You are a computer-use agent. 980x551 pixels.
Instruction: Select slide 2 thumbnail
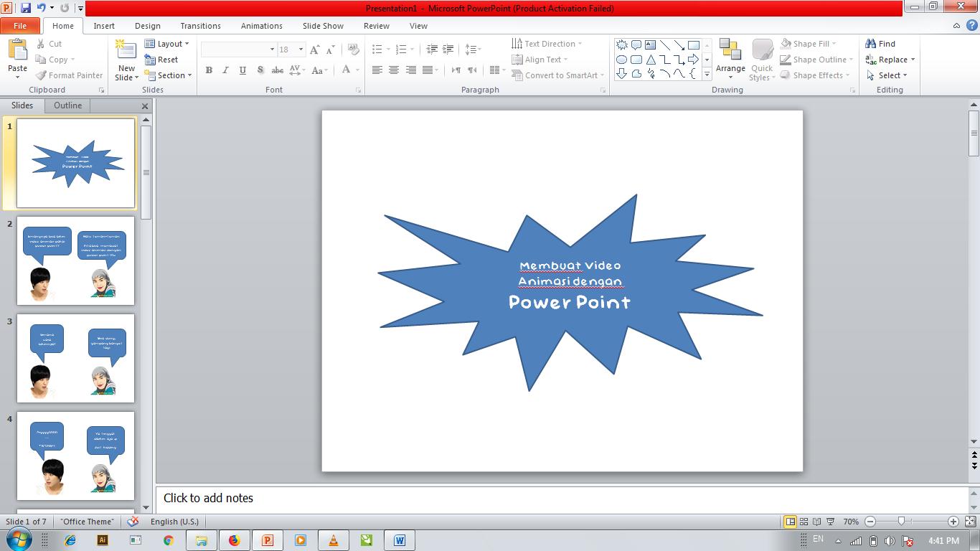75,260
